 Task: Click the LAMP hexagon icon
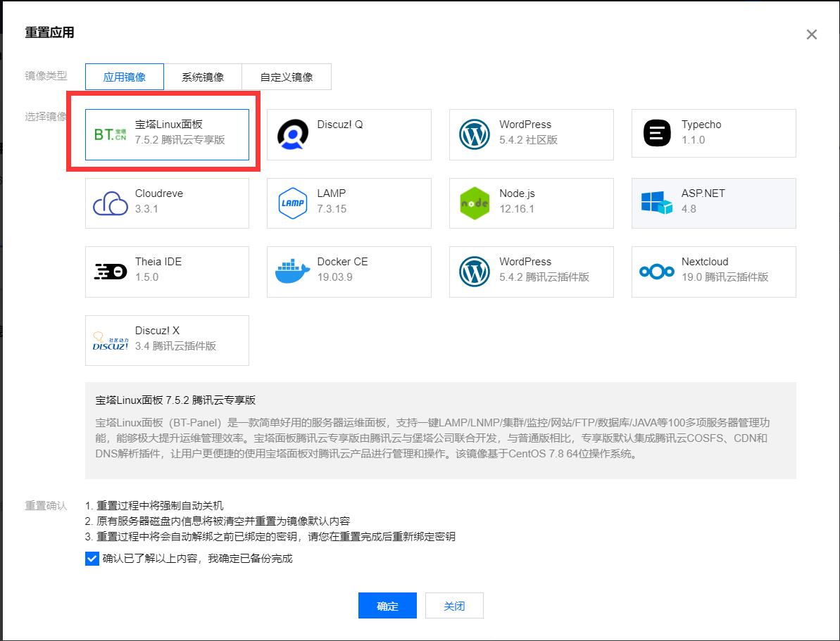pos(292,202)
